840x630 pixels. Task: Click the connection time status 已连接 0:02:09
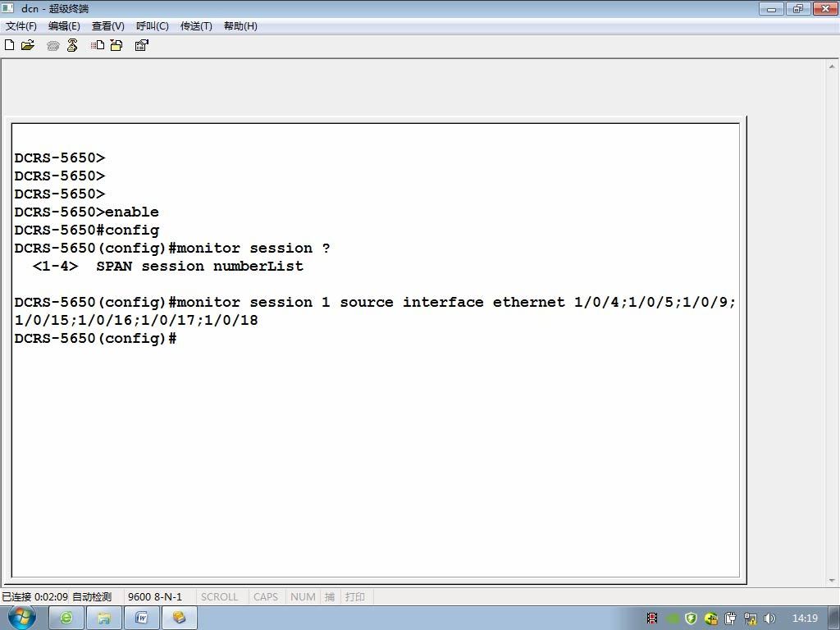(x=34, y=597)
